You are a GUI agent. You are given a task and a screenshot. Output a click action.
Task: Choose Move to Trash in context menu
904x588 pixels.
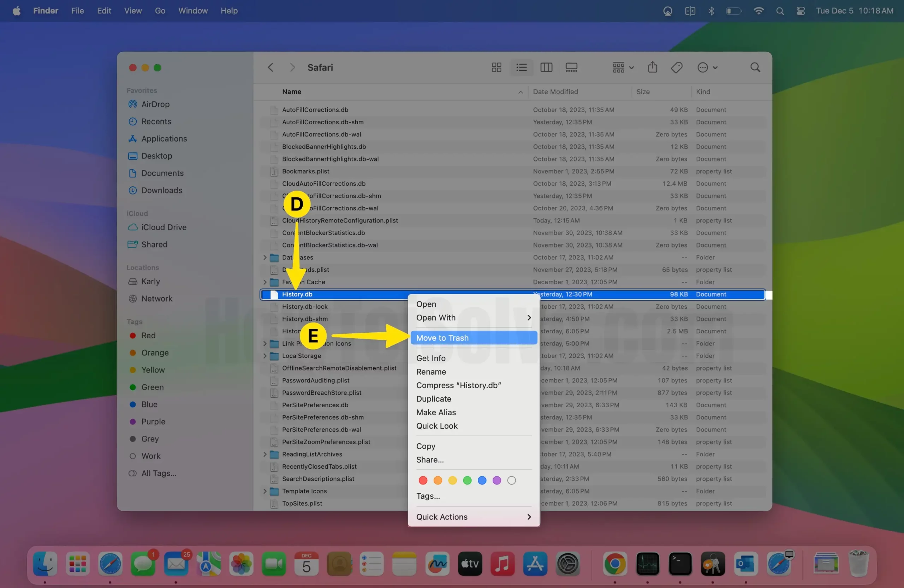pos(473,338)
